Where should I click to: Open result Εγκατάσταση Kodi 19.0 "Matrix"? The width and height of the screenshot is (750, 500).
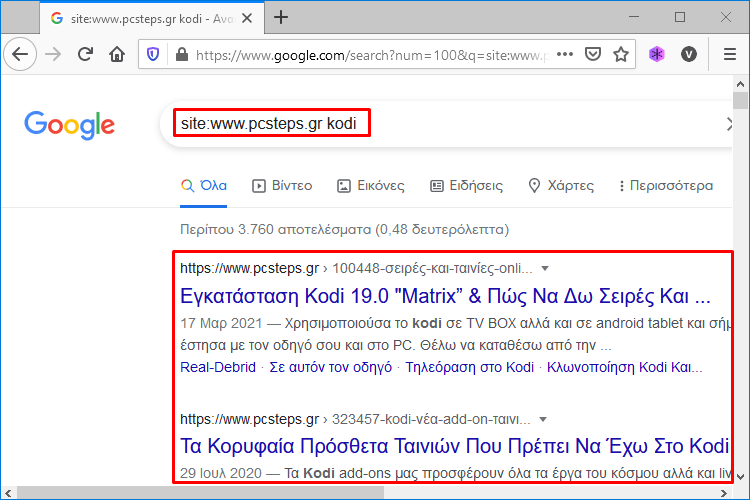(445, 296)
